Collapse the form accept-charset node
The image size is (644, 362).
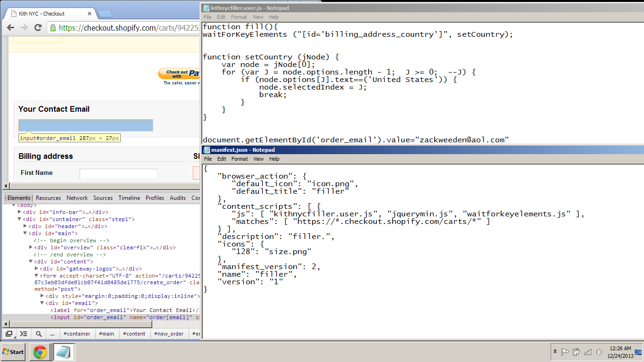(x=36, y=276)
